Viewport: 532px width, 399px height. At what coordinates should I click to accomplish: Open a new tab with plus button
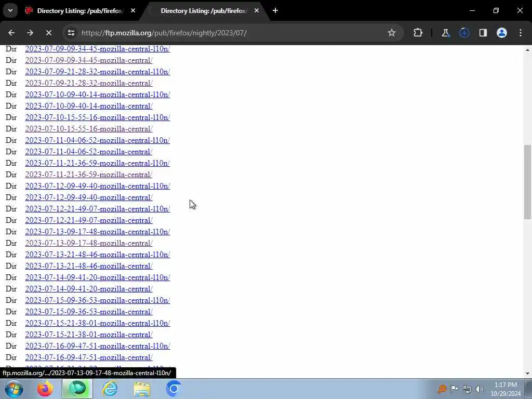pos(275,11)
